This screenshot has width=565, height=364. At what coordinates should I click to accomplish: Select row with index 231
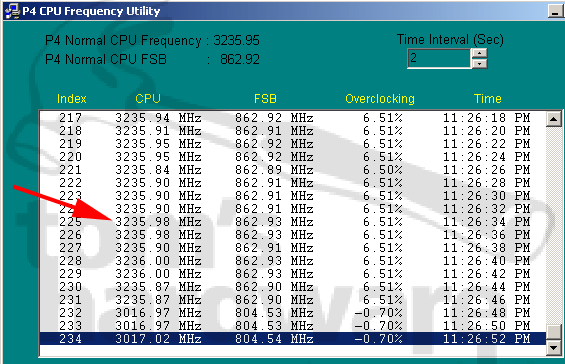[x=293, y=299]
